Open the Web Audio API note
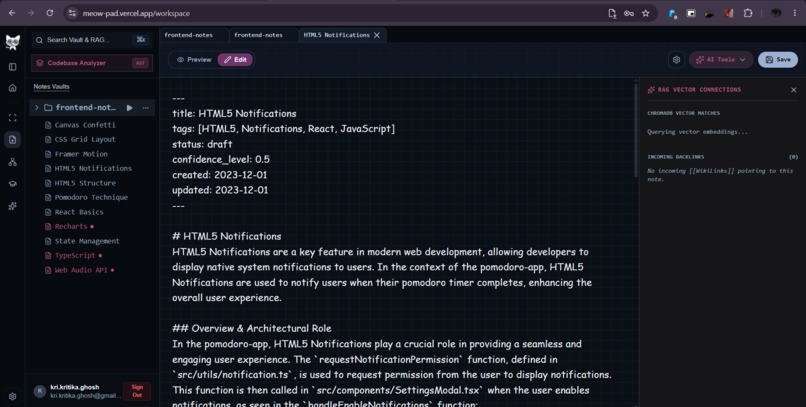 [81, 270]
